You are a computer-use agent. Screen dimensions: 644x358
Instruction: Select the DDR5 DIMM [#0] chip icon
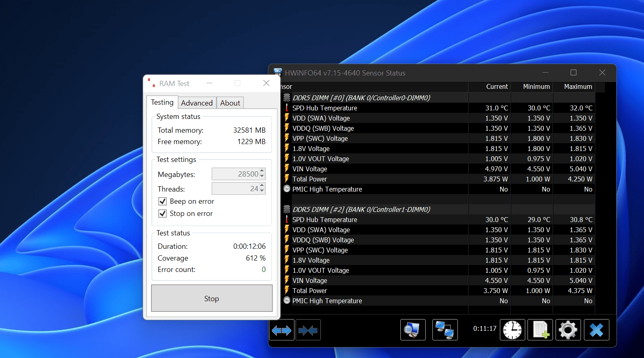point(287,97)
